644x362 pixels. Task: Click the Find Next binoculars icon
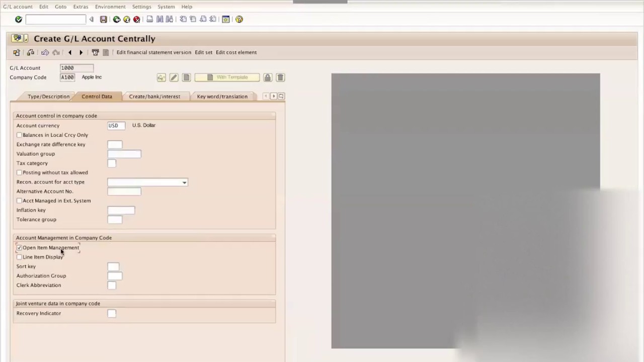pyautogui.click(x=170, y=19)
